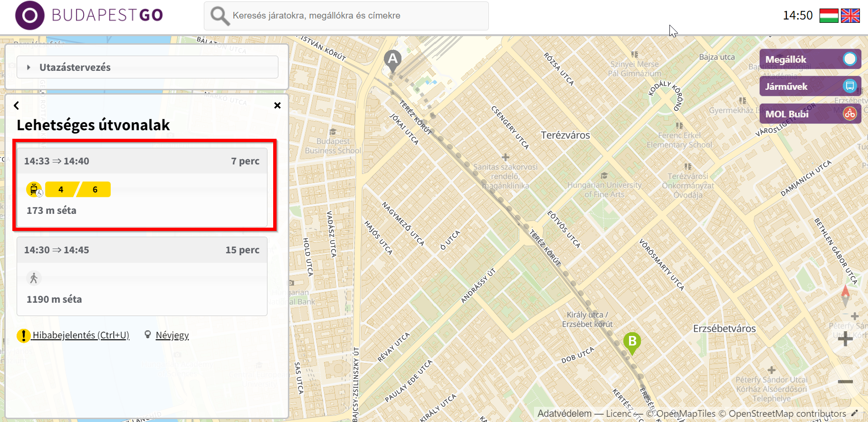This screenshot has height=422, width=868.
Task: Go back using the left chevron arrow
Action: pos(17,105)
